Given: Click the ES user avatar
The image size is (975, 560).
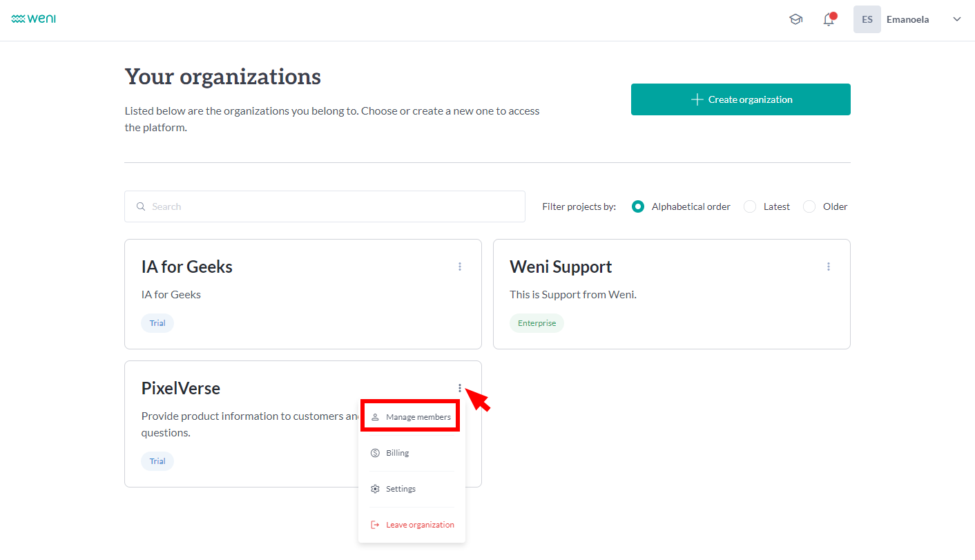Looking at the screenshot, I should 867,19.
